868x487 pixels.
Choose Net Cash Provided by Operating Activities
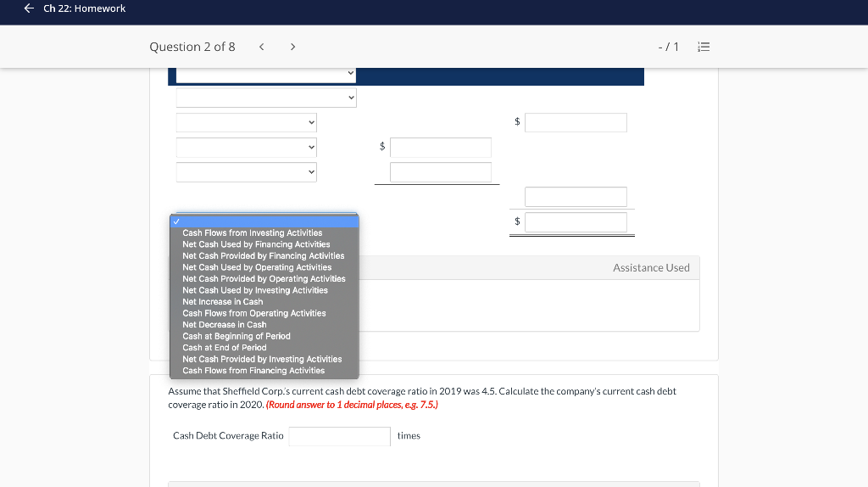[x=264, y=278]
